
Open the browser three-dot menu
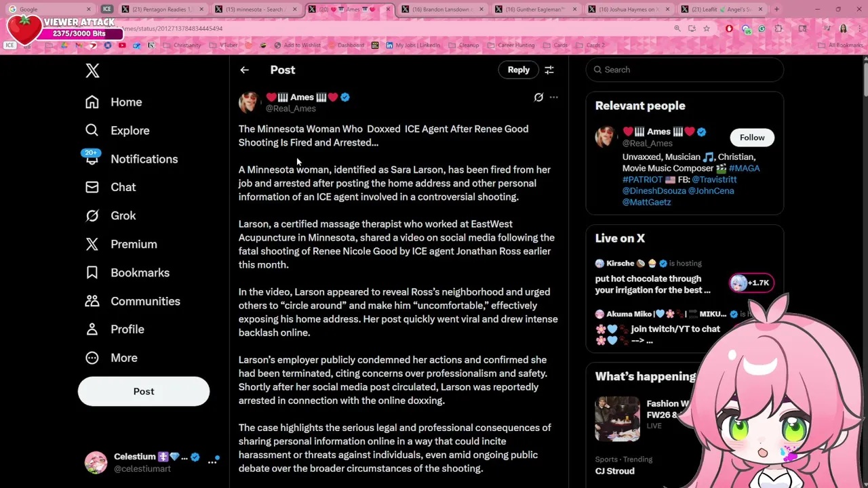(860, 28)
